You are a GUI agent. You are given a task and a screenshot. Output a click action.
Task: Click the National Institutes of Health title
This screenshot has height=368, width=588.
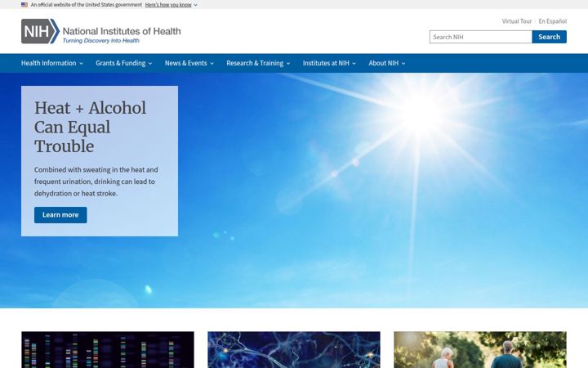122,31
